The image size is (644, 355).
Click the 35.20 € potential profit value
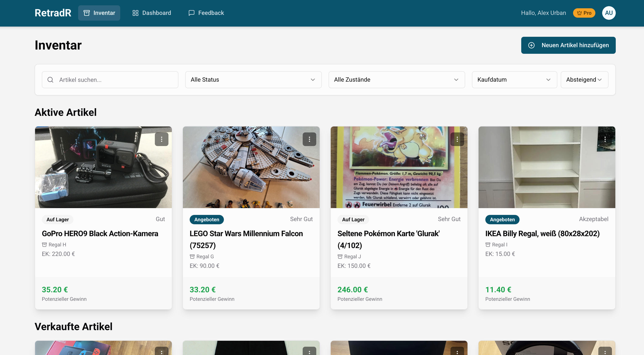(55, 290)
